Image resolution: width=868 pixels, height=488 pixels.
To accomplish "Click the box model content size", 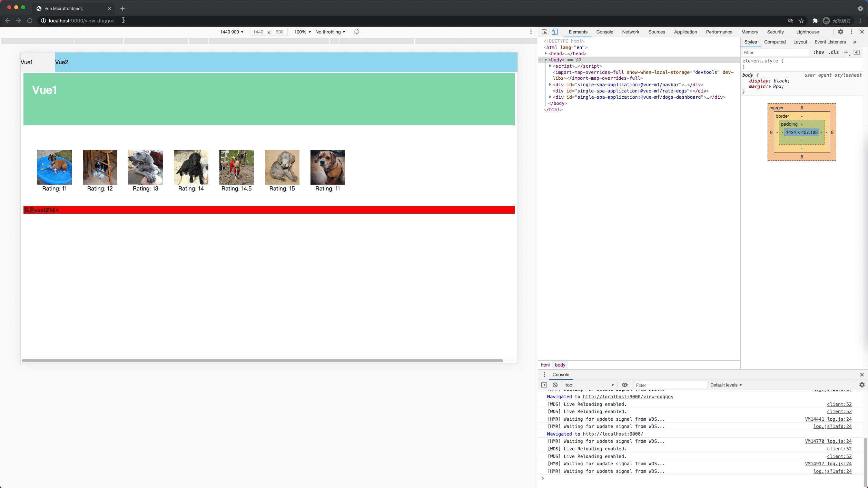I will coord(801,132).
